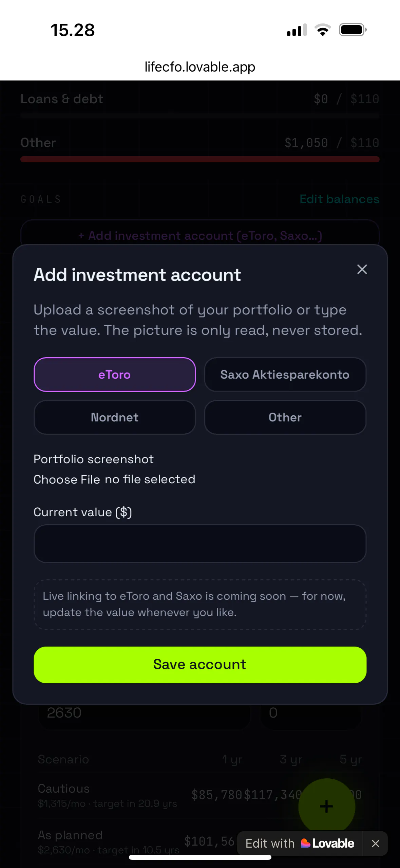
Task: Select the eToro account option
Action: point(115,375)
